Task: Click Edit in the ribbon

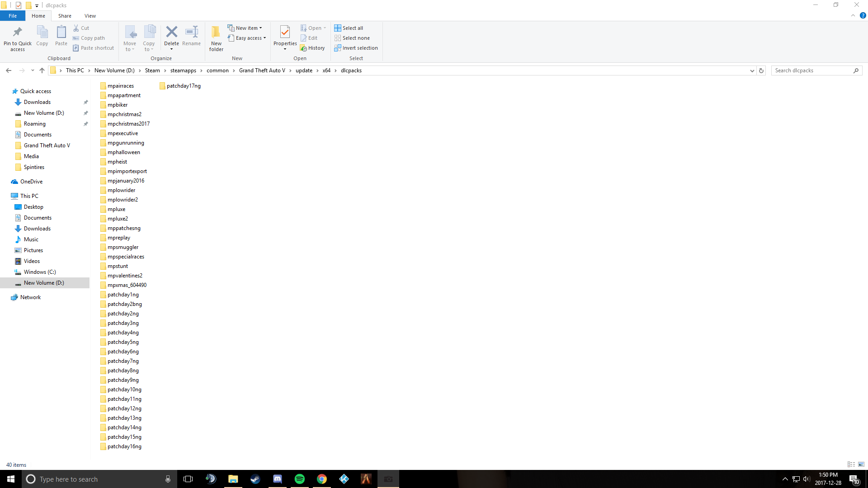Action: pos(309,38)
